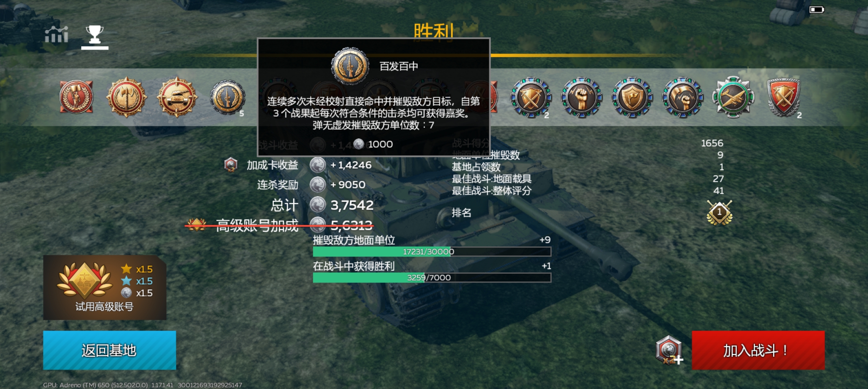Tap the tank emblem medal
868x389 pixels.
coord(177,97)
